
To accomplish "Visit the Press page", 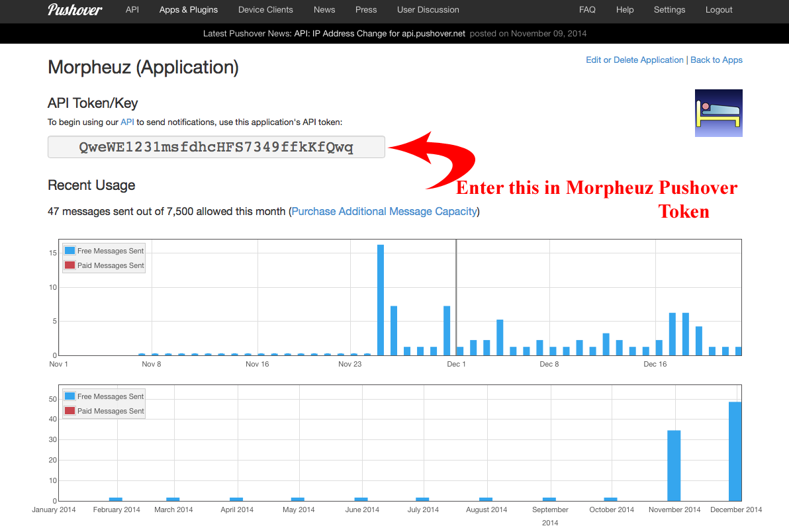I will click(366, 9).
